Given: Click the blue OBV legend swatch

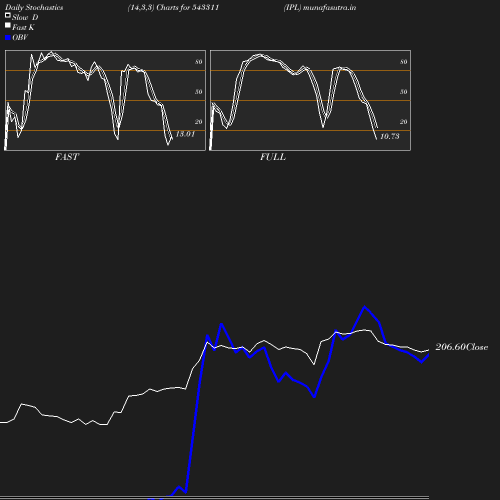Looking at the screenshot, I should (8, 38).
